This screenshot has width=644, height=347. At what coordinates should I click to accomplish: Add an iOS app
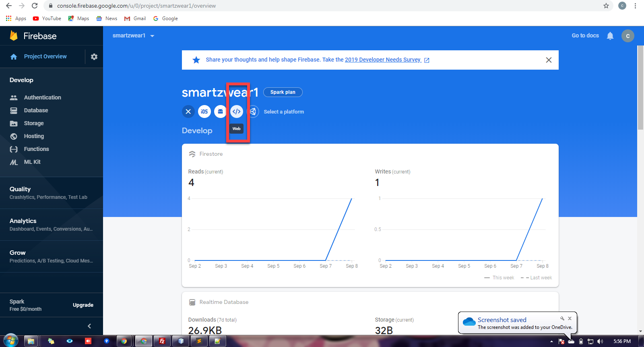(x=204, y=112)
